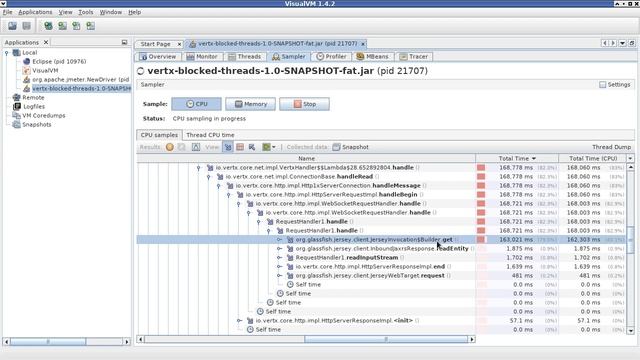Click the Update results automatically icon
Image resolution: width=640 pixels, height=360 pixels.
pyautogui.click(x=170, y=147)
